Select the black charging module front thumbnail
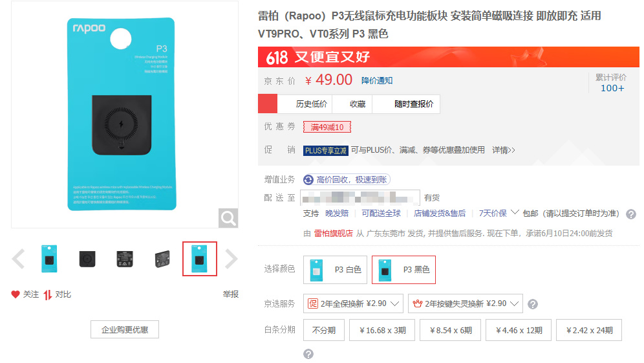The height and width of the screenshot is (363, 644). (x=87, y=259)
